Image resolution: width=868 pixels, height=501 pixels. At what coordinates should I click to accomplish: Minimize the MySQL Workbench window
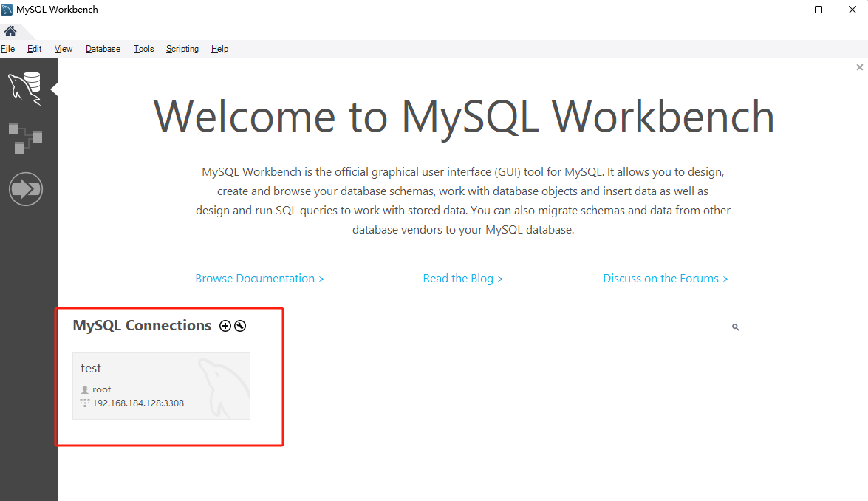coord(785,10)
